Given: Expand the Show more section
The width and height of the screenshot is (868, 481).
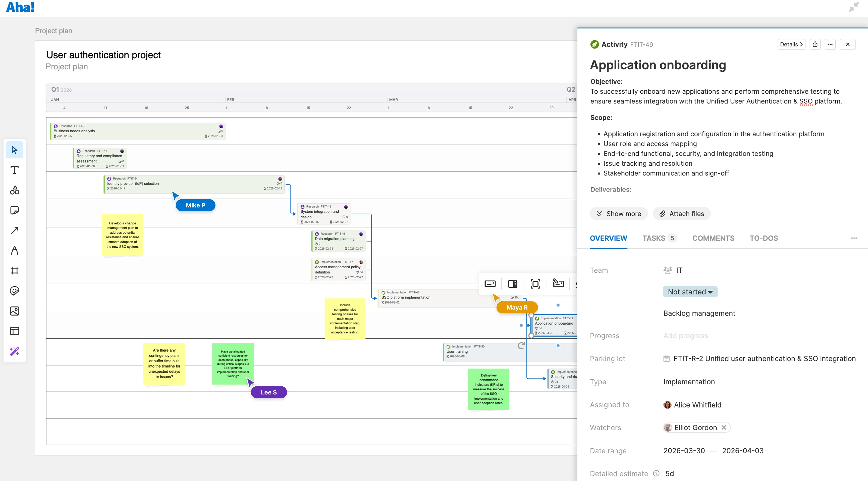Looking at the screenshot, I should click(x=619, y=214).
